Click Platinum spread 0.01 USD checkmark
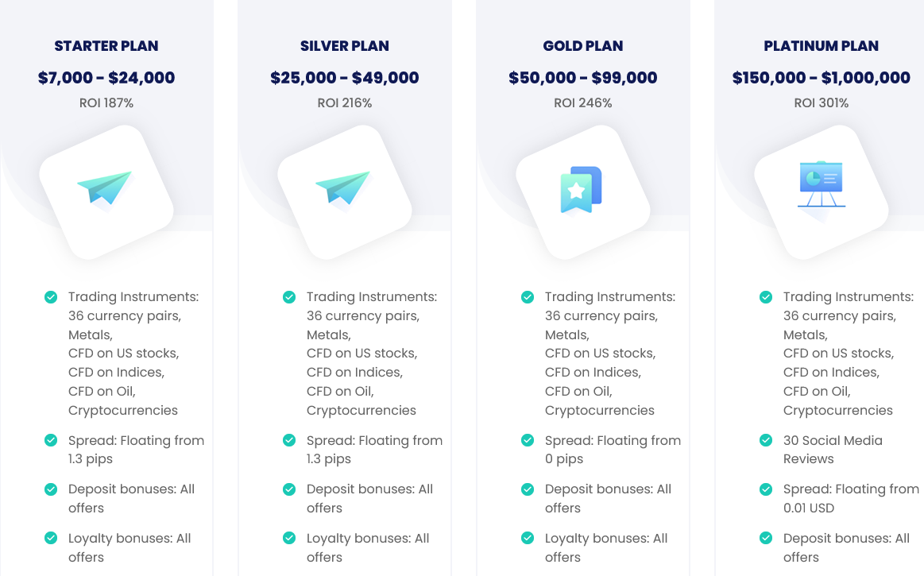Screen dimensions: 924x576 [x=766, y=489]
